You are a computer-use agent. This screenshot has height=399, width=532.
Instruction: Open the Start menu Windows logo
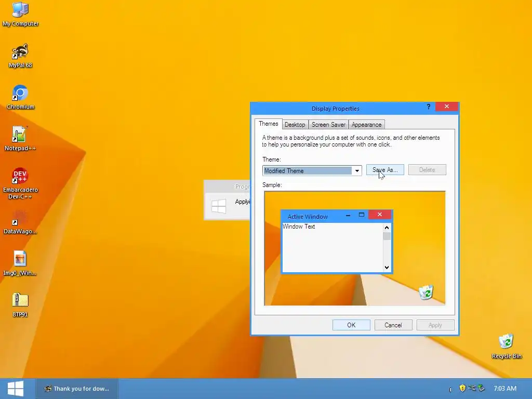(x=16, y=389)
